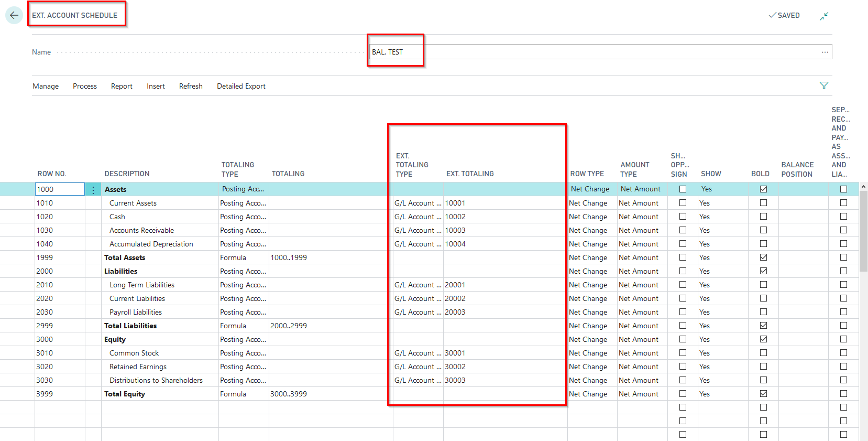The width and height of the screenshot is (868, 441).
Task: Click the scrollbar up arrow
Action: (x=863, y=187)
